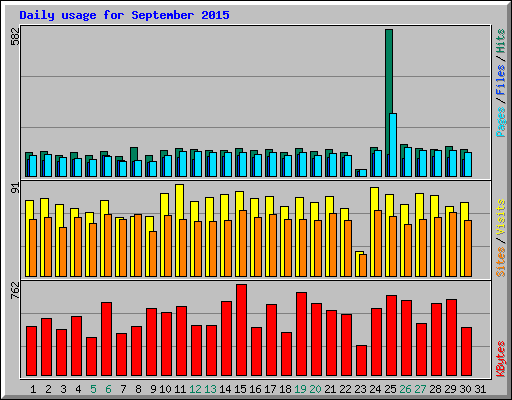This screenshot has width=512, height=400.
Task: Click the tallest red KBytes bar, day 15
Action: pyautogui.click(x=241, y=330)
